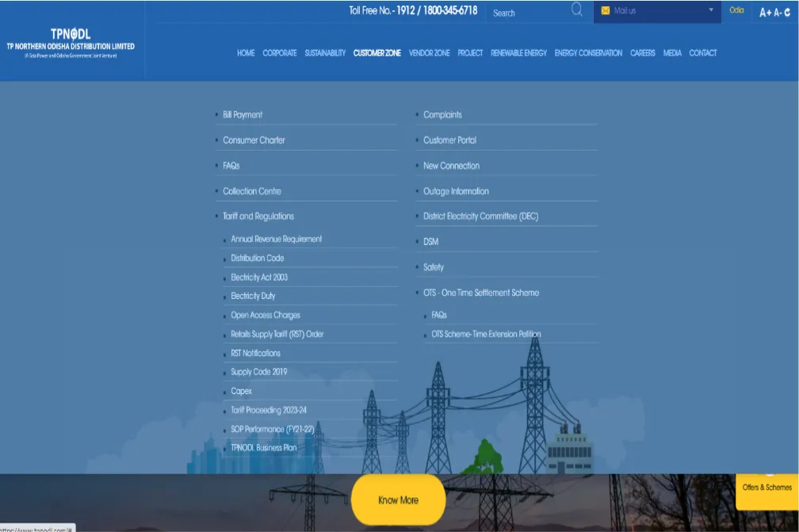Click the search magnifier icon
This screenshot has width=799, height=532.
[576, 10]
